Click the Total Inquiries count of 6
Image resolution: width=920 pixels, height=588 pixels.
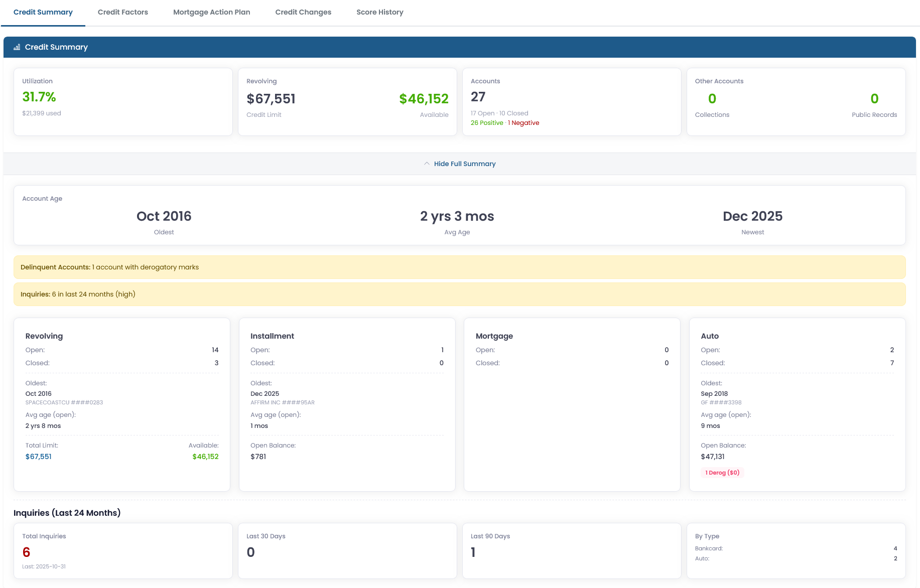pyautogui.click(x=26, y=552)
